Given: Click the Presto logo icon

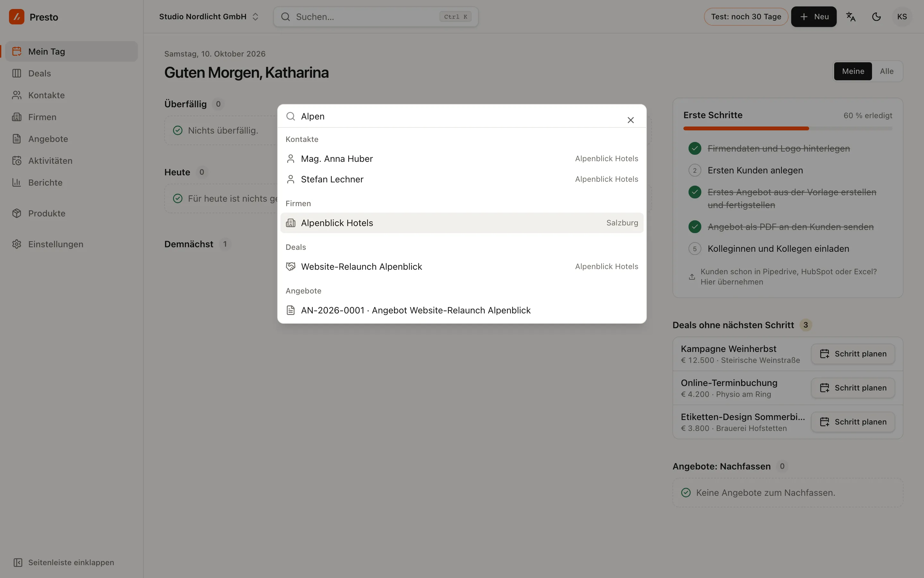Looking at the screenshot, I should (16, 17).
